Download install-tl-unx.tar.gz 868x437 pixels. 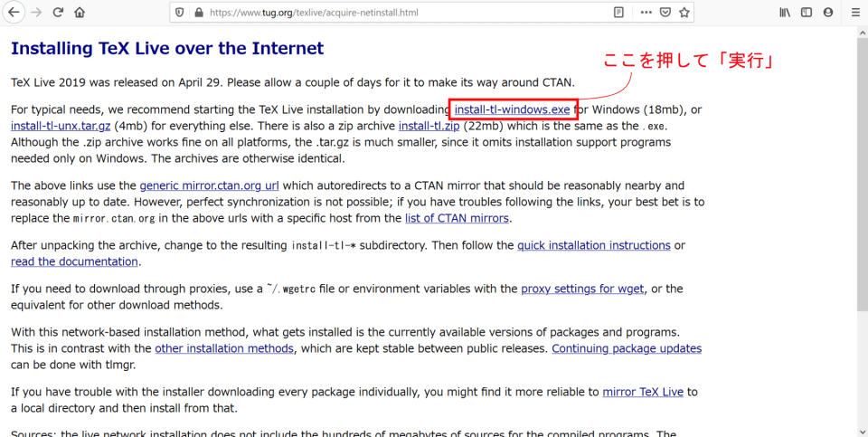[61, 126]
